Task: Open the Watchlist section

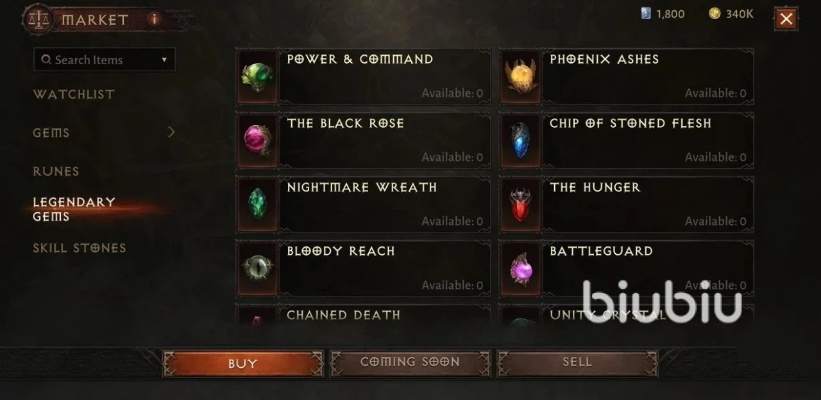Action: [74, 95]
